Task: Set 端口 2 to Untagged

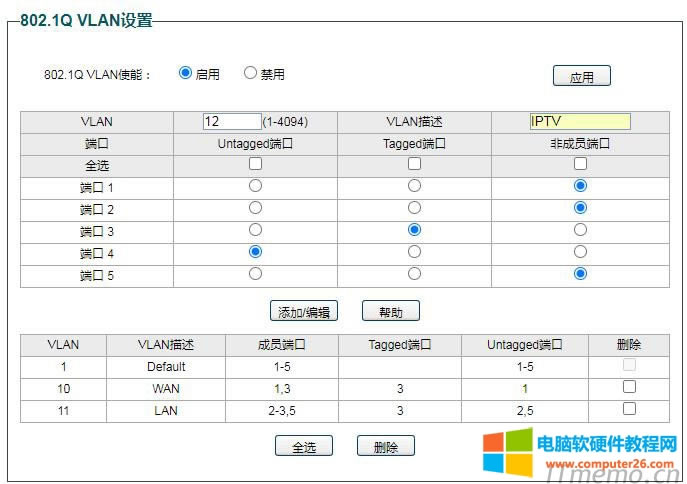Action: 255,208
